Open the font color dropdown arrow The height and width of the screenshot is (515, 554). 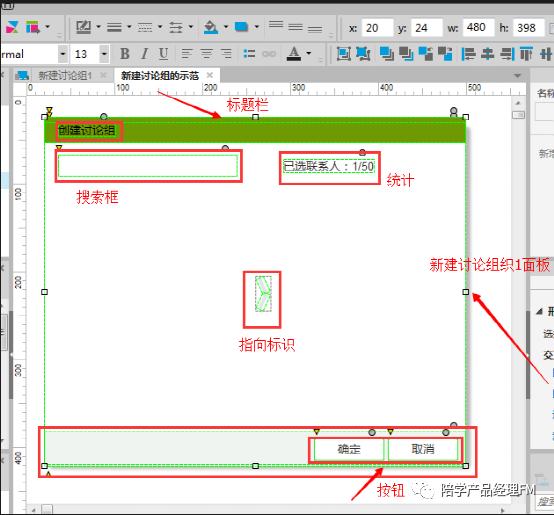[x=308, y=54]
